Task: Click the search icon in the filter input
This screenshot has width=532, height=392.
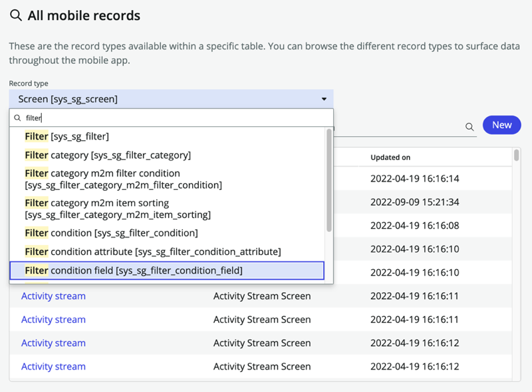Action: click(17, 118)
